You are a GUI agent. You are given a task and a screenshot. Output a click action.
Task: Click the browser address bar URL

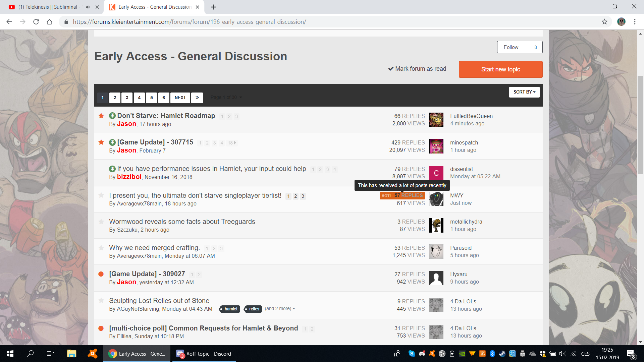(190, 22)
